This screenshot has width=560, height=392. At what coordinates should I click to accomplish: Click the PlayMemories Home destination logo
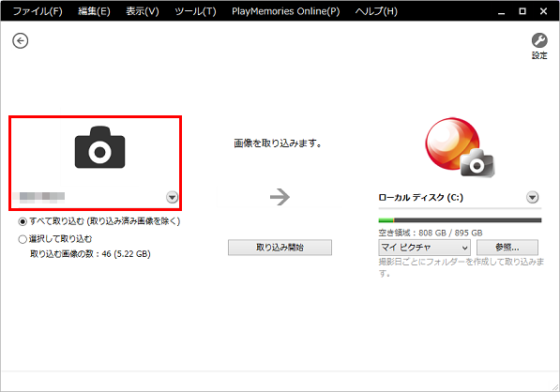460,147
